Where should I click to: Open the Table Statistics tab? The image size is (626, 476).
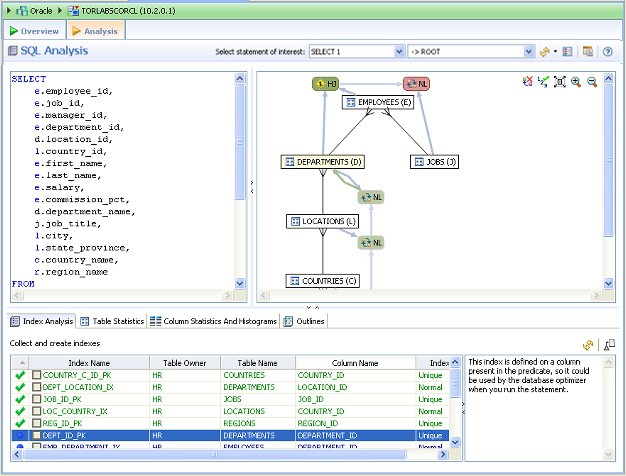pyautogui.click(x=112, y=321)
